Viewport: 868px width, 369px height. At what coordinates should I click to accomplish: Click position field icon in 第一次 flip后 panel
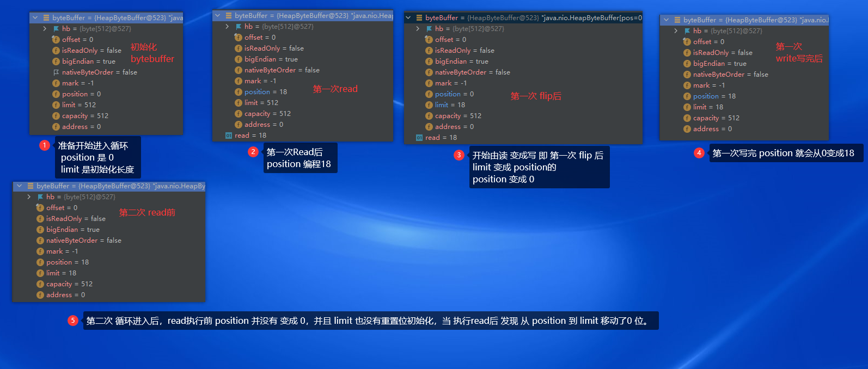(429, 94)
